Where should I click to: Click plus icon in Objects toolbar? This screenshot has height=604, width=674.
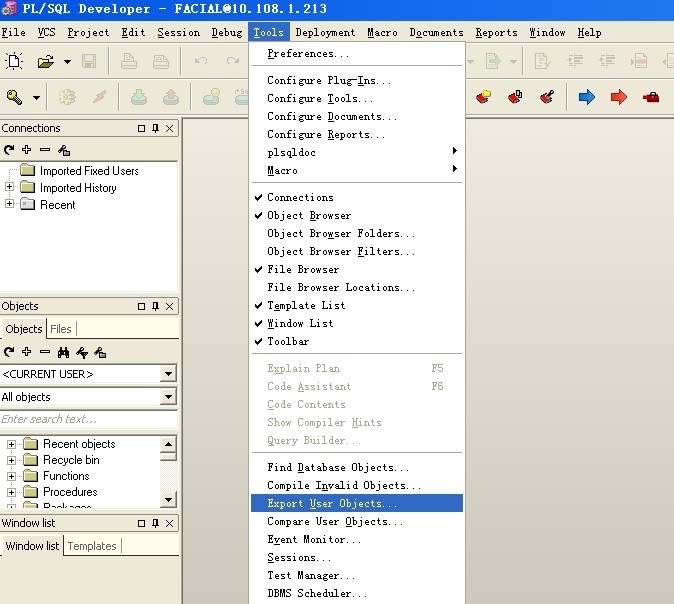(27, 352)
